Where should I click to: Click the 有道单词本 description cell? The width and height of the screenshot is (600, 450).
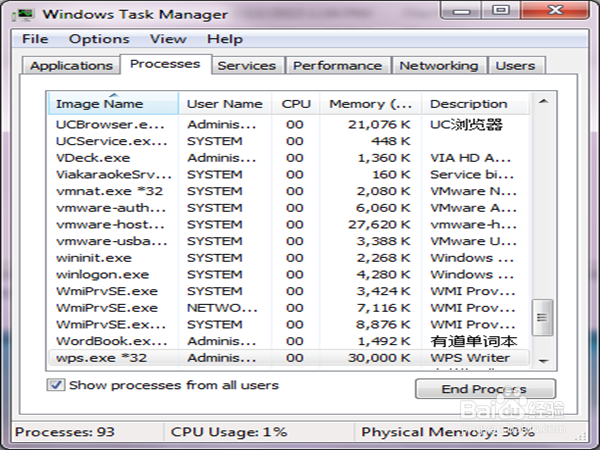coord(474,341)
